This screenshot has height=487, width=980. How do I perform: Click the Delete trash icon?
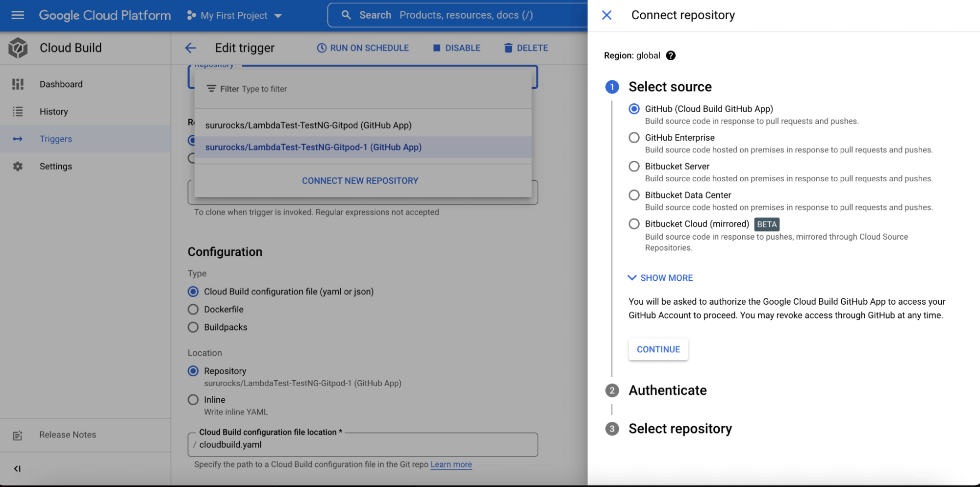(x=508, y=48)
